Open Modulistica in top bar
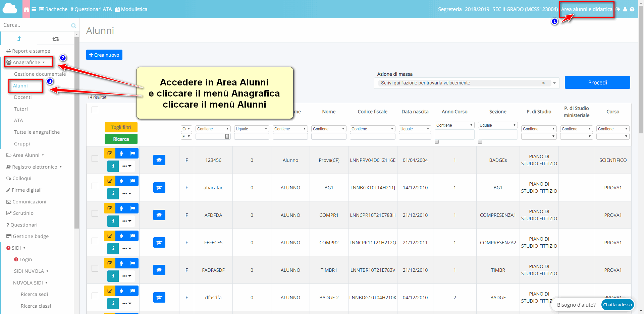This screenshot has width=644, height=314. click(x=131, y=9)
